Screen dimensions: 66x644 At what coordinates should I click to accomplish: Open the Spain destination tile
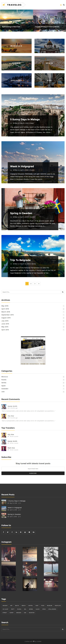[x=50, y=63]
